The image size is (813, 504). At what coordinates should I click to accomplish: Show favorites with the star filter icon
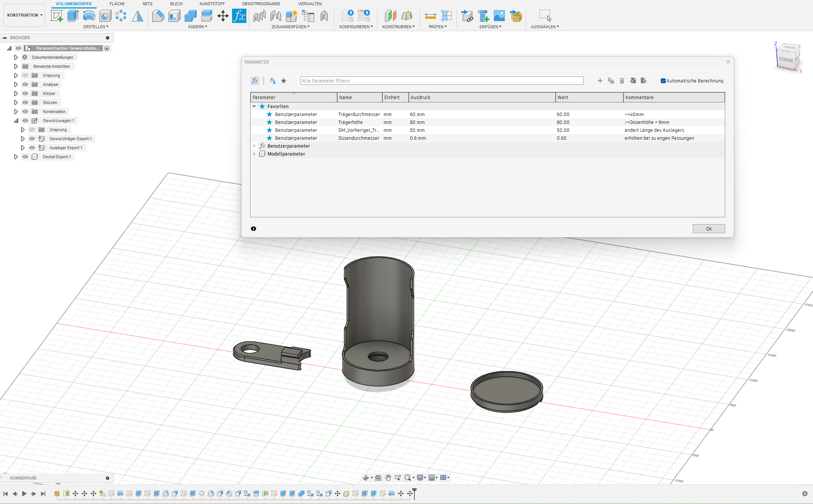[x=284, y=81]
